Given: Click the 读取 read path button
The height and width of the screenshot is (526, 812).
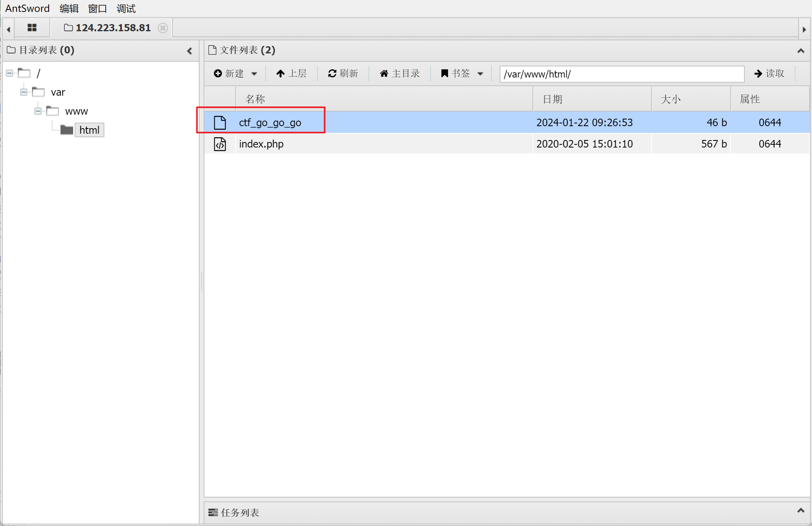Looking at the screenshot, I should click(x=769, y=74).
